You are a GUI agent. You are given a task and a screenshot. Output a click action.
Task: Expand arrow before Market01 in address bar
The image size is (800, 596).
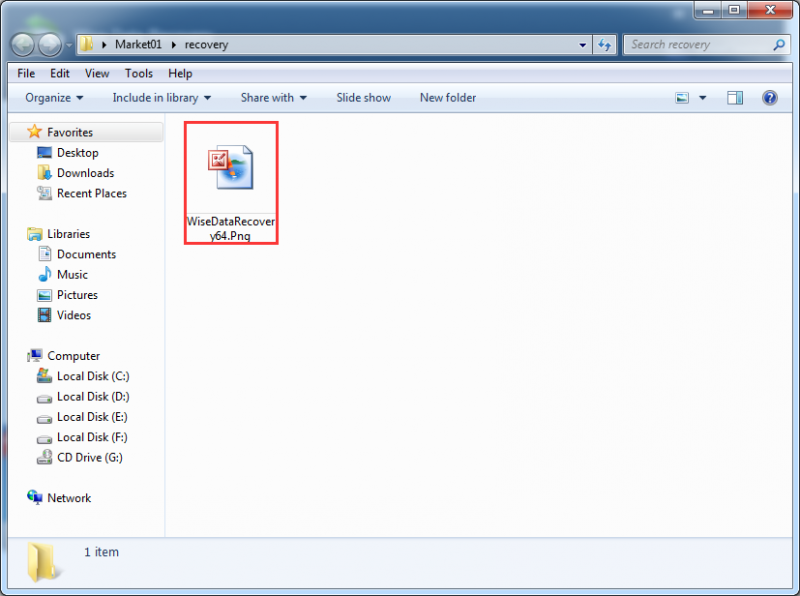(x=104, y=45)
